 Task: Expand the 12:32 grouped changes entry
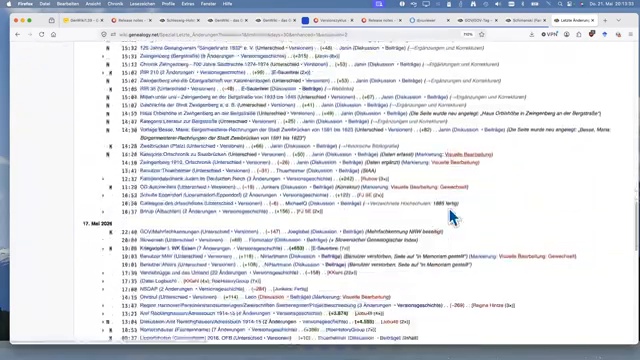point(103,179)
